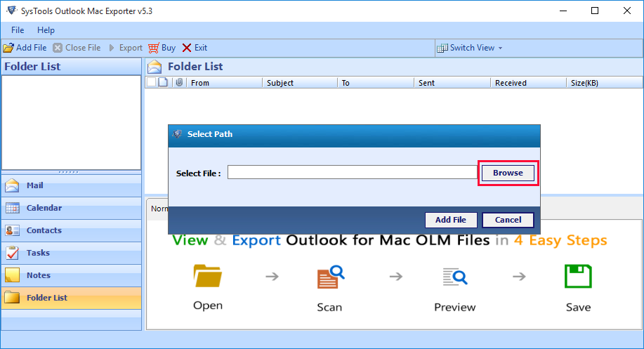This screenshot has height=349, width=644.
Task: Click the Select Path dialog title icon
Action: (x=178, y=134)
